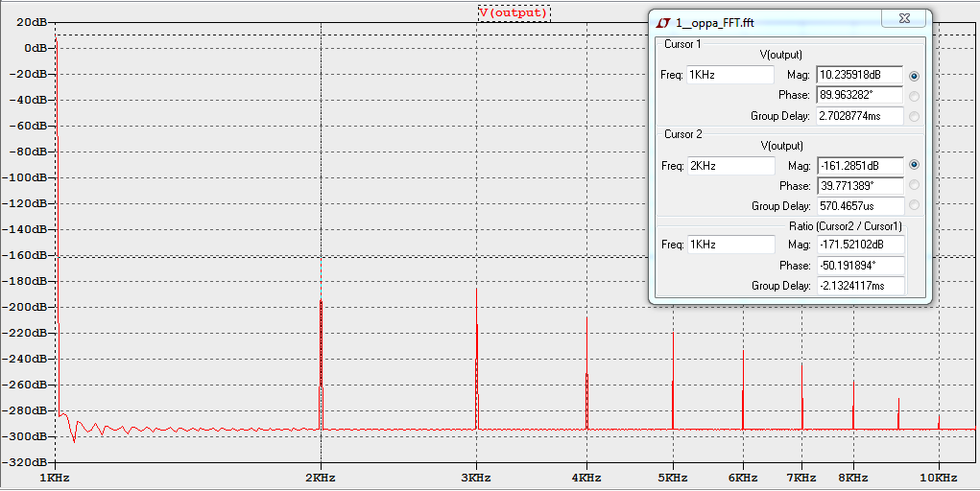Select Cursor 2 Mag radio button

[915, 165]
